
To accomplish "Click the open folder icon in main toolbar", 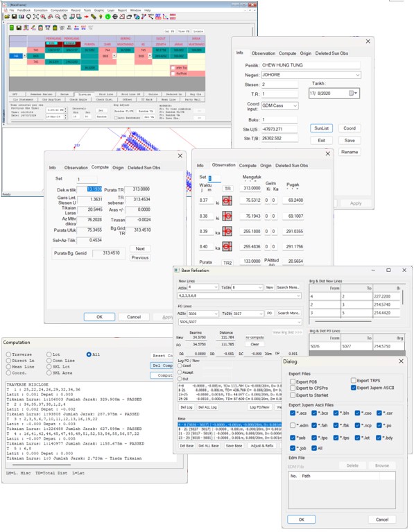I will 7,16.
